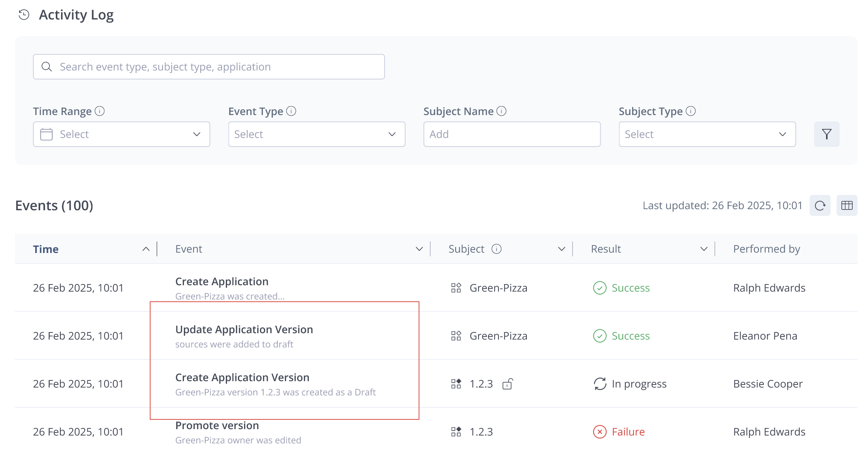Click the Subject Name info icon
The height and width of the screenshot is (452, 868).
point(501,111)
